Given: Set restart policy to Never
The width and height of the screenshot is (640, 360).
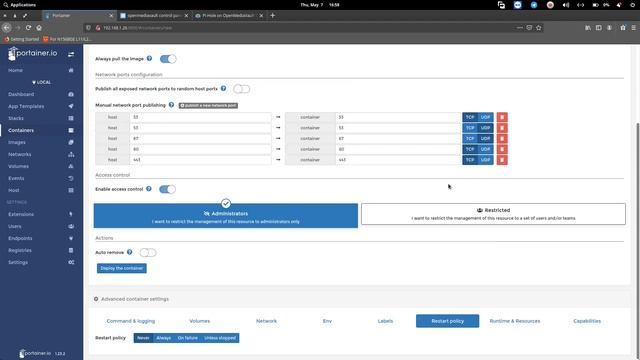Looking at the screenshot, I should coord(143,338).
